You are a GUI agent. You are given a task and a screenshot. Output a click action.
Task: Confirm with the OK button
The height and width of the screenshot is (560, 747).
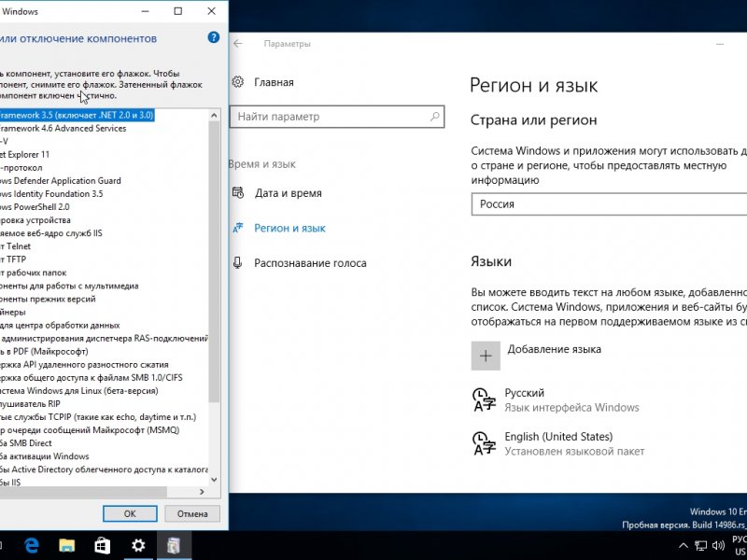(x=130, y=514)
